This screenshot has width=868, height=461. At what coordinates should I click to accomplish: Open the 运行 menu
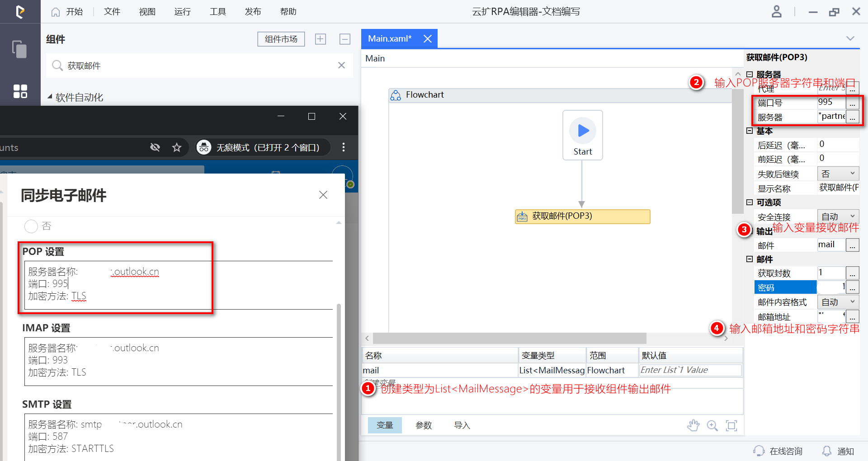pos(183,12)
